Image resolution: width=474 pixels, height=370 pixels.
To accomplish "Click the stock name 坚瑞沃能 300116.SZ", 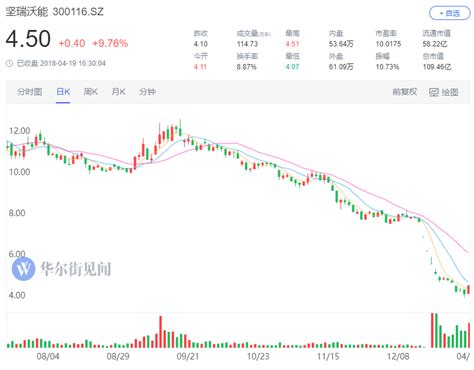I will point(55,12).
